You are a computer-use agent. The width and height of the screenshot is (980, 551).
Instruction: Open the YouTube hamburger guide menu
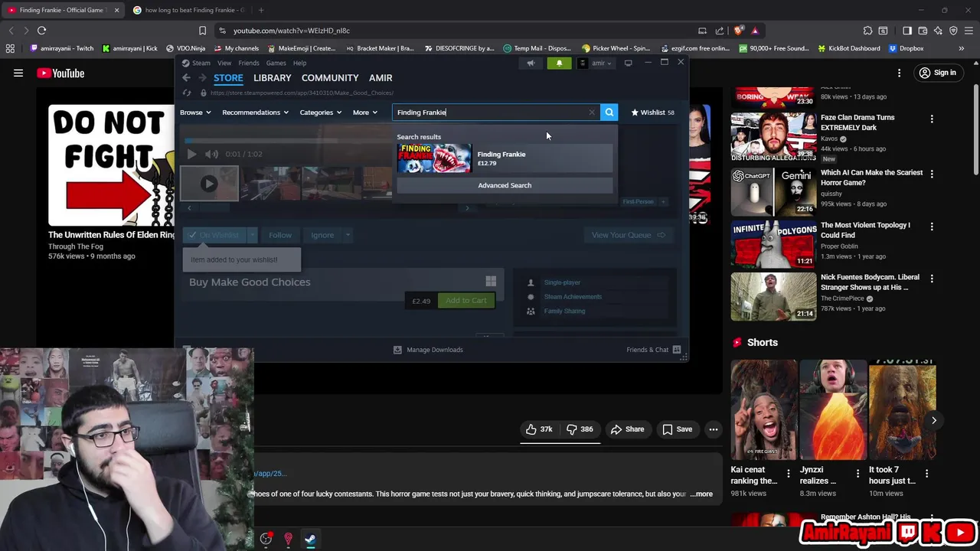18,73
